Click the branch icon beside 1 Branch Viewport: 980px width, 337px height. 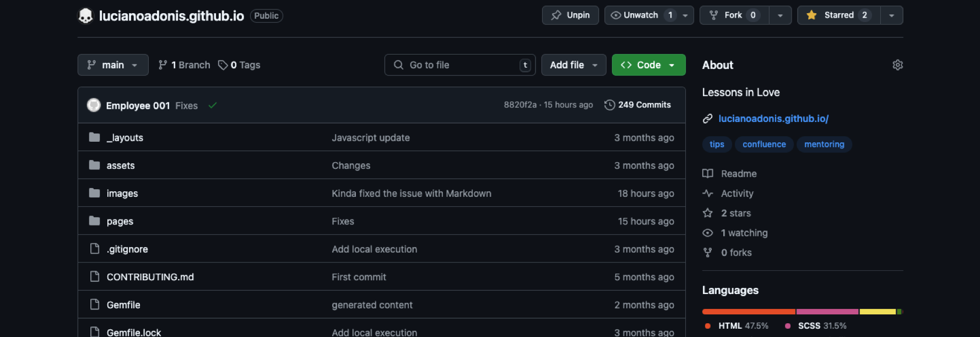(163, 65)
